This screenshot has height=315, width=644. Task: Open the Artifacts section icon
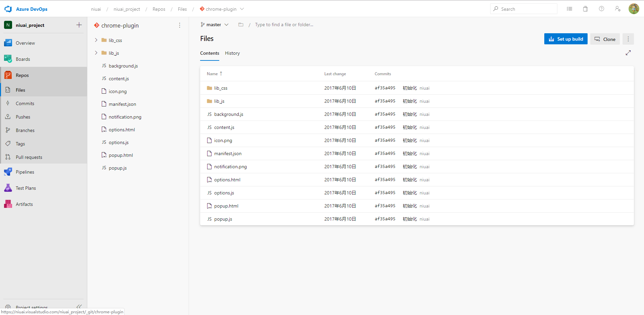8,204
